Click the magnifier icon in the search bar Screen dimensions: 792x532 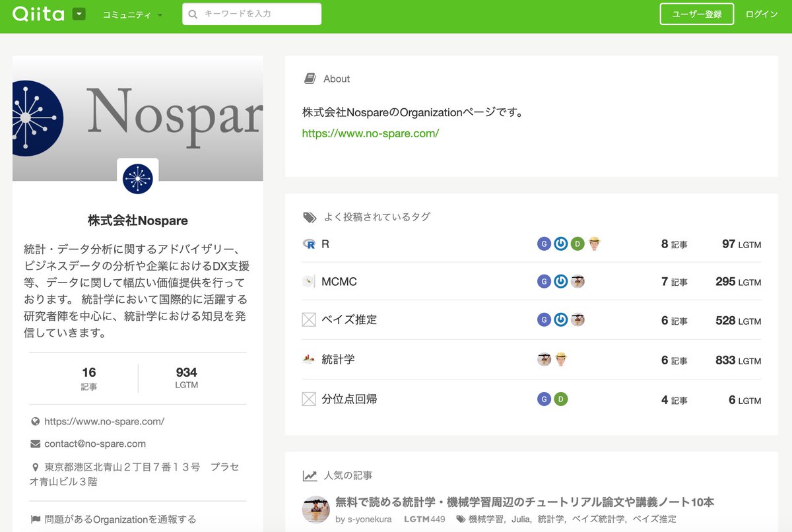(x=193, y=13)
